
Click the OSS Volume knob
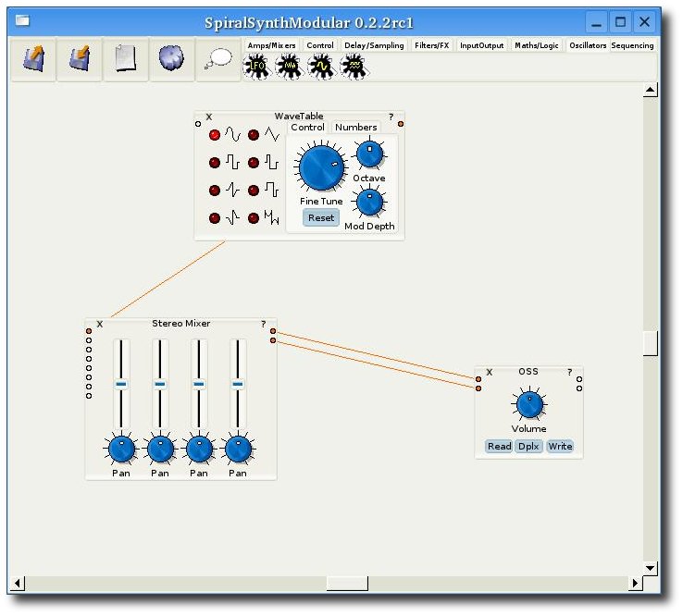tap(529, 404)
